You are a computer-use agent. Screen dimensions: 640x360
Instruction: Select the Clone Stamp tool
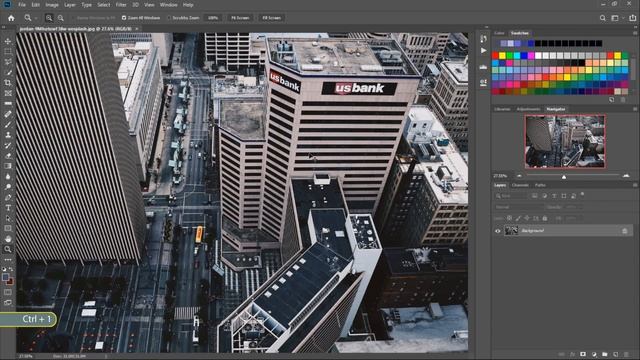[8, 135]
